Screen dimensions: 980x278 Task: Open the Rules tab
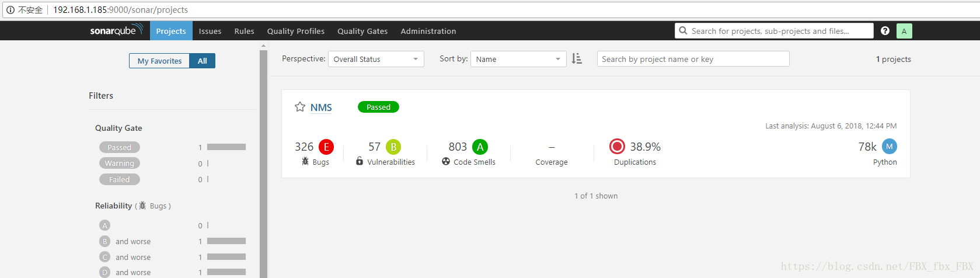tap(245, 31)
